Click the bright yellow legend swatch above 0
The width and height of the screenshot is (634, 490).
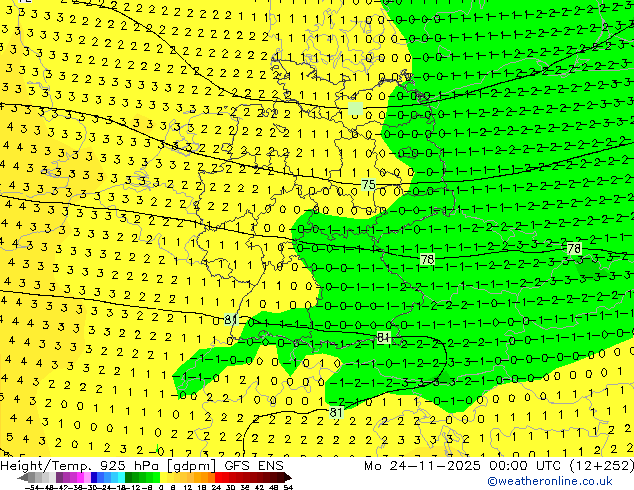[164, 478]
